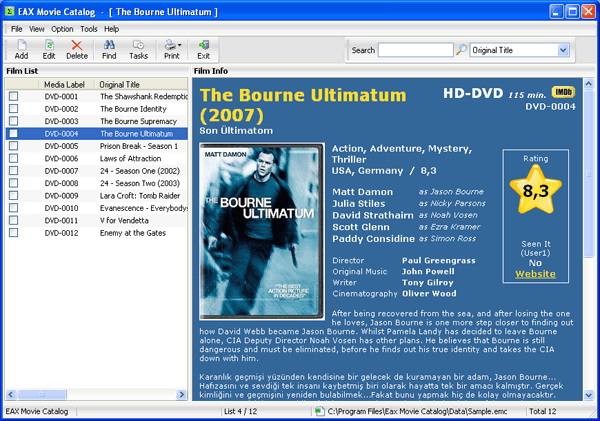Open the File menu
The width and height of the screenshot is (600, 421).
[x=16, y=29]
